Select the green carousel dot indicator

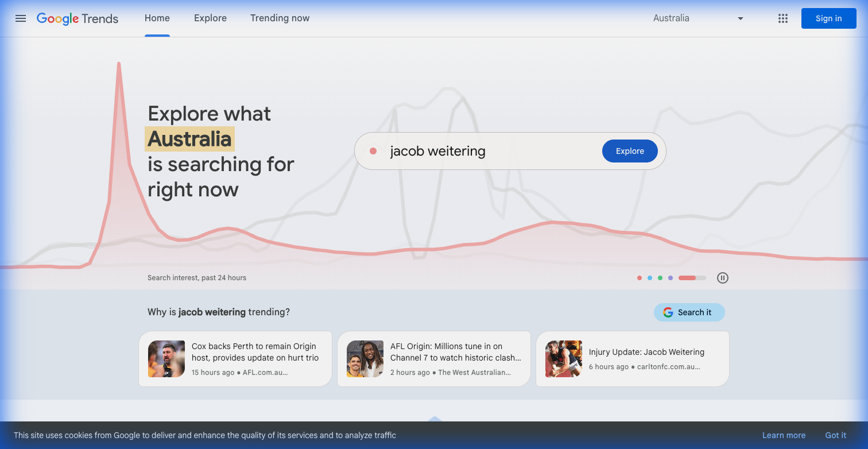[660, 278]
